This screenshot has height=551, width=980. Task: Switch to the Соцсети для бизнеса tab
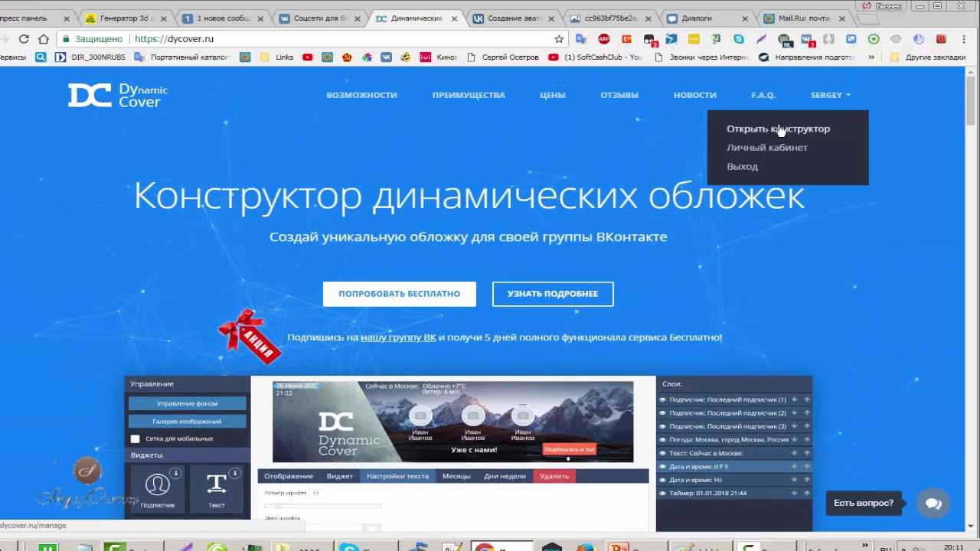(318, 18)
